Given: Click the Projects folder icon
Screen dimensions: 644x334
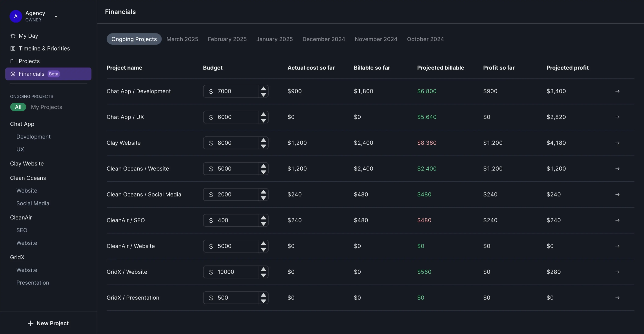Looking at the screenshot, I should coord(13,61).
